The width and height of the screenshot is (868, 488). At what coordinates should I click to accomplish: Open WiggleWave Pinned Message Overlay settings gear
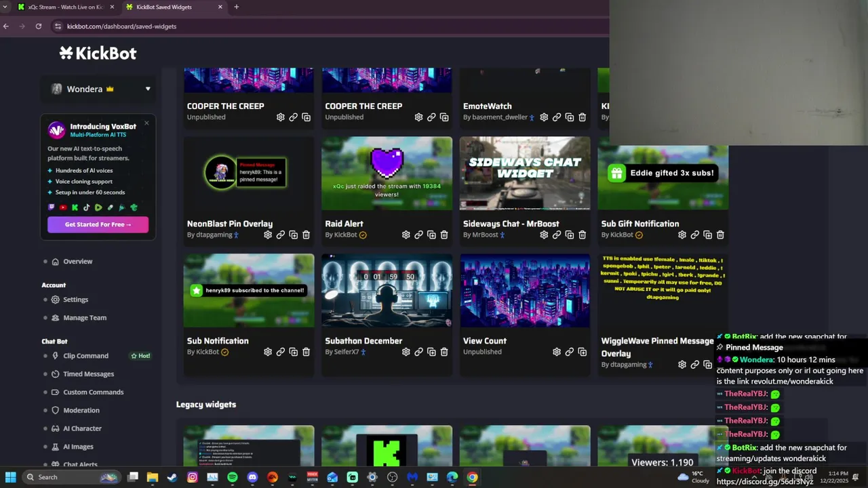point(682,365)
